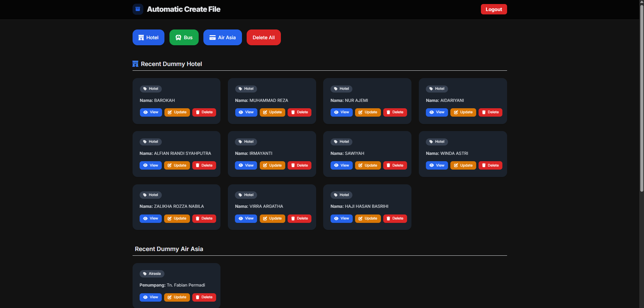Click the Hotel tag icon on BAROKAH card
The width and height of the screenshot is (644, 308).
(x=145, y=89)
